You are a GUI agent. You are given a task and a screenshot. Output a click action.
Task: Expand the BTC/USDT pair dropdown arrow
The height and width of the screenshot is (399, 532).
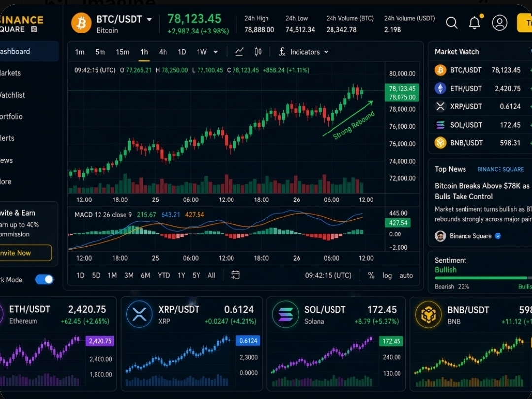[149, 20]
